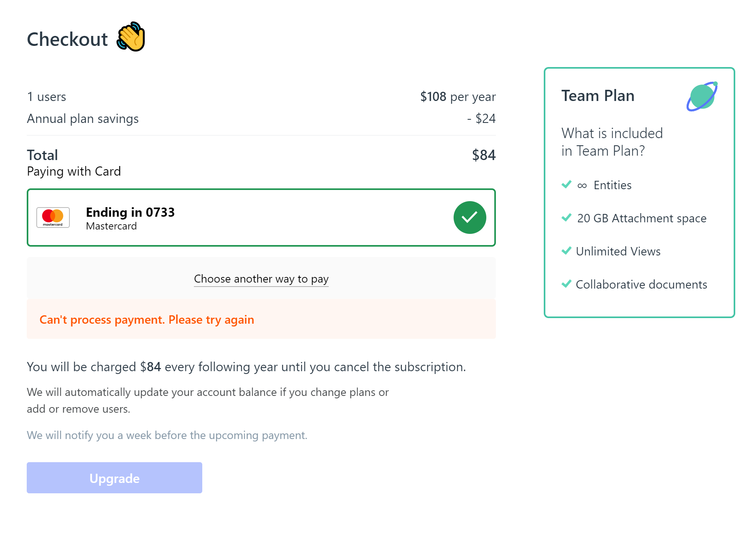The height and width of the screenshot is (540, 756).
Task: Click the Annual plan savings label
Action: (x=83, y=119)
